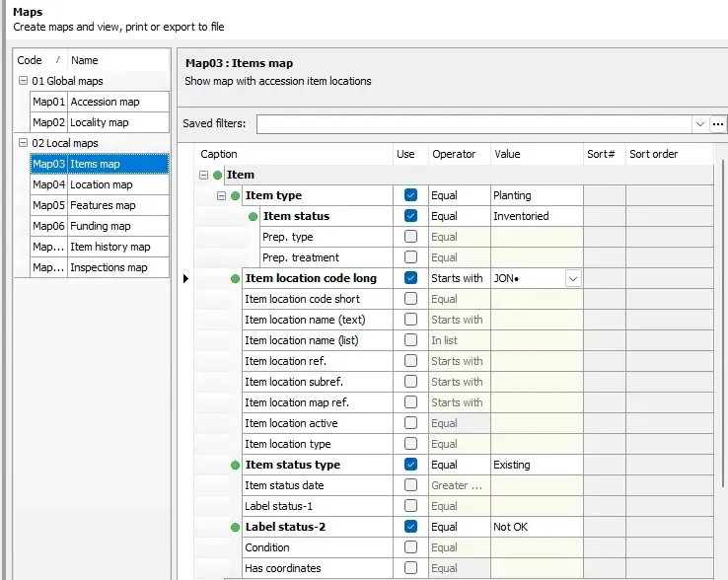Select Map01 Accession map

[x=100, y=102]
